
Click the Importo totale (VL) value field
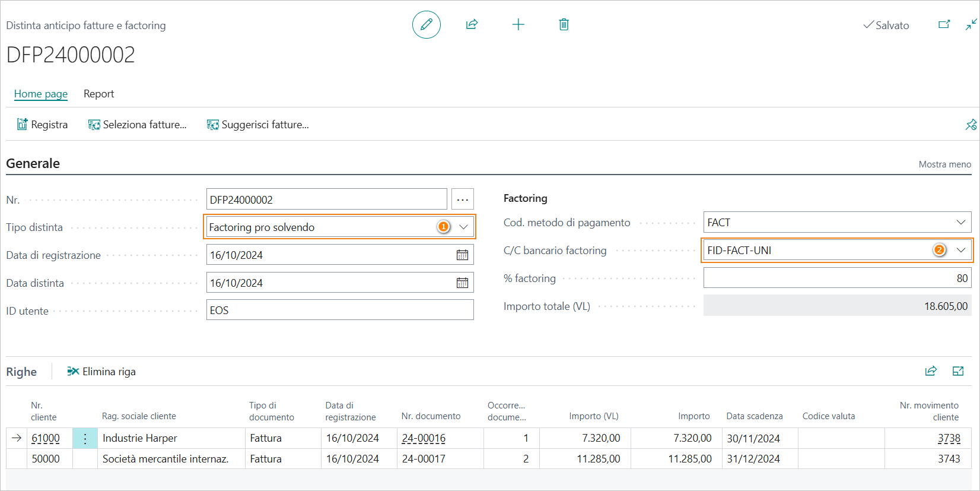(x=837, y=306)
